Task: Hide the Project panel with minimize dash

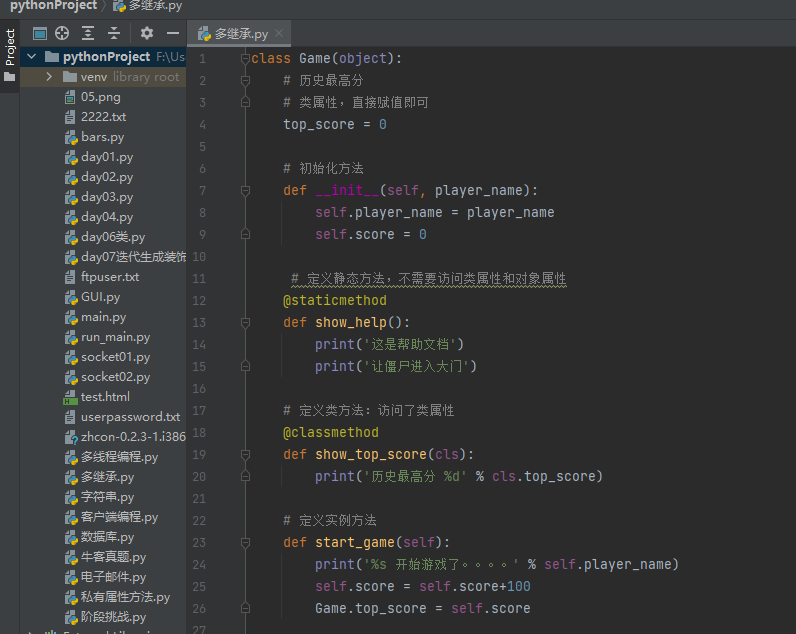Action: [x=172, y=33]
